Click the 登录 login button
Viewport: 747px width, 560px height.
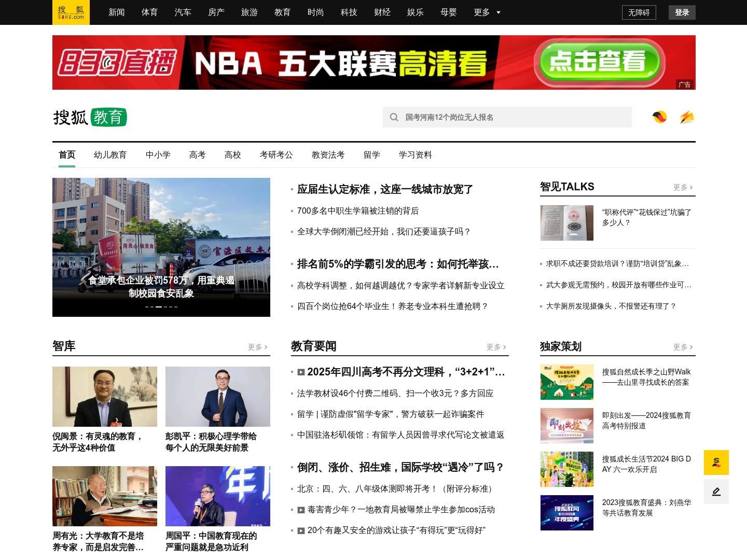[x=682, y=12]
